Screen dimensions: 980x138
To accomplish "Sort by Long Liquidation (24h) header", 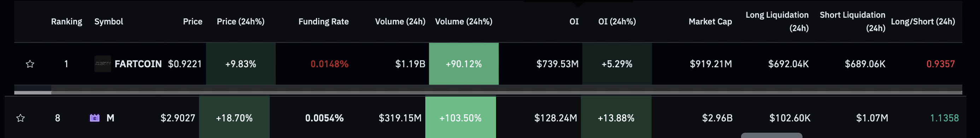I will click(777, 21).
